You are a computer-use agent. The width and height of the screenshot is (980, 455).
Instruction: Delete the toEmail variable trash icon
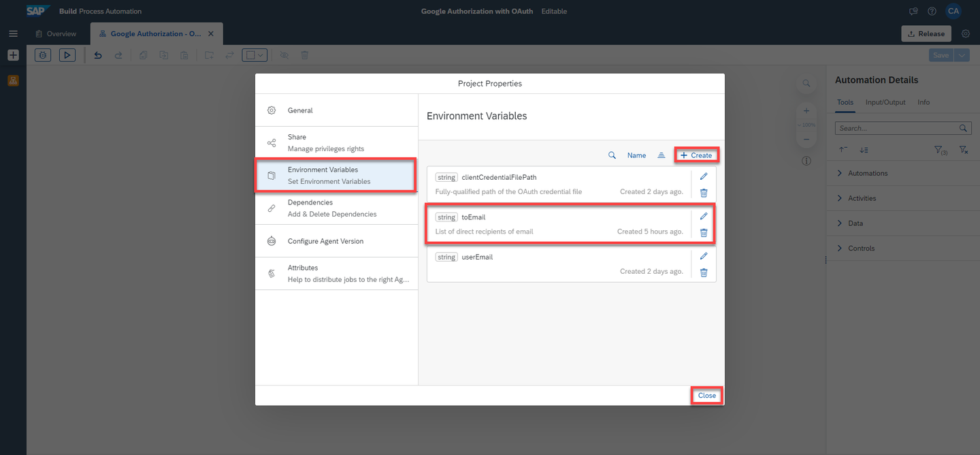[x=704, y=232]
